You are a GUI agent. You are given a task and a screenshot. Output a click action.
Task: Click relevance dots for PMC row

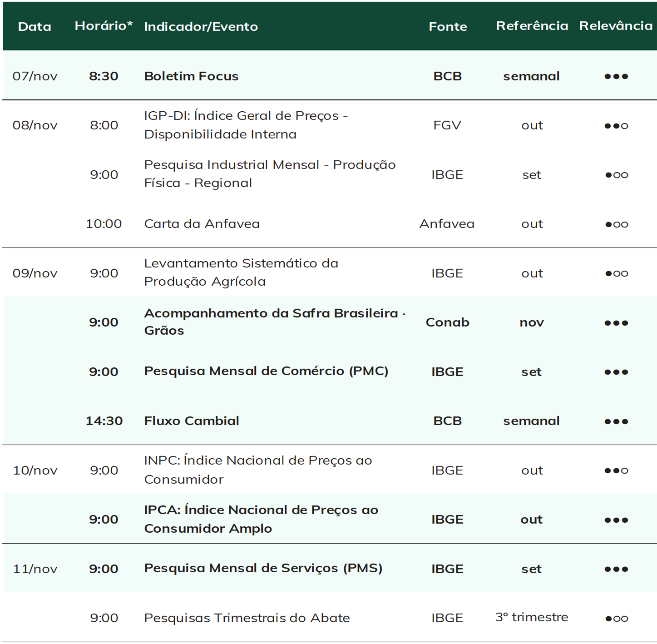[x=616, y=372]
